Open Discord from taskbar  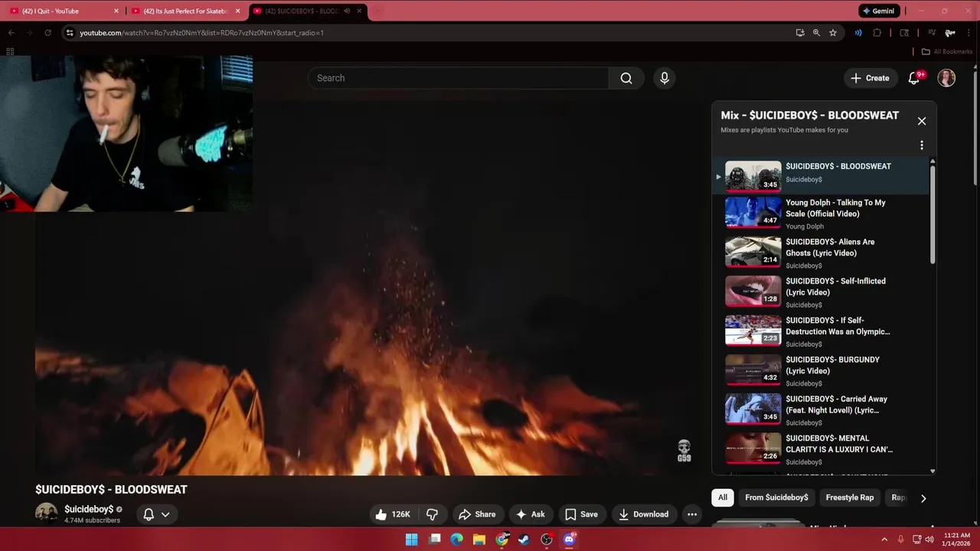tap(569, 540)
